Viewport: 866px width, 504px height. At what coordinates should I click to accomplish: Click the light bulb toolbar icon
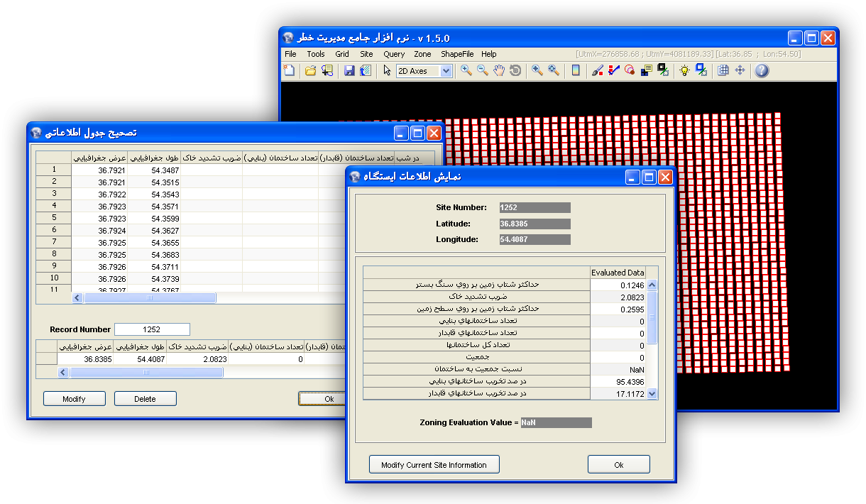[x=684, y=70]
